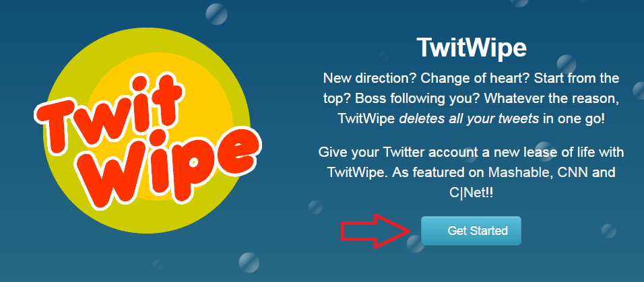This screenshot has width=644, height=282.
Task: Click the "Mashable, CNN and" text line
Action: [x=551, y=172]
